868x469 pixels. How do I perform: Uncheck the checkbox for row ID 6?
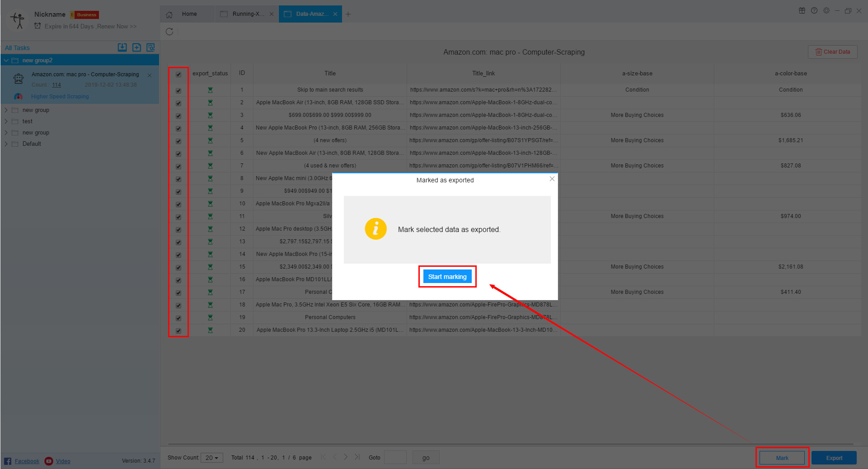coord(178,154)
